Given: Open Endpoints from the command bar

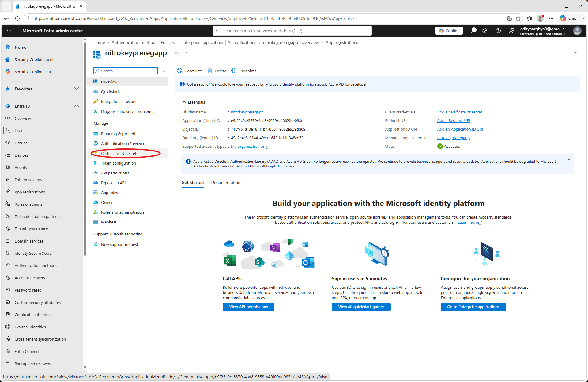Looking at the screenshot, I should (x=244, y=71).
